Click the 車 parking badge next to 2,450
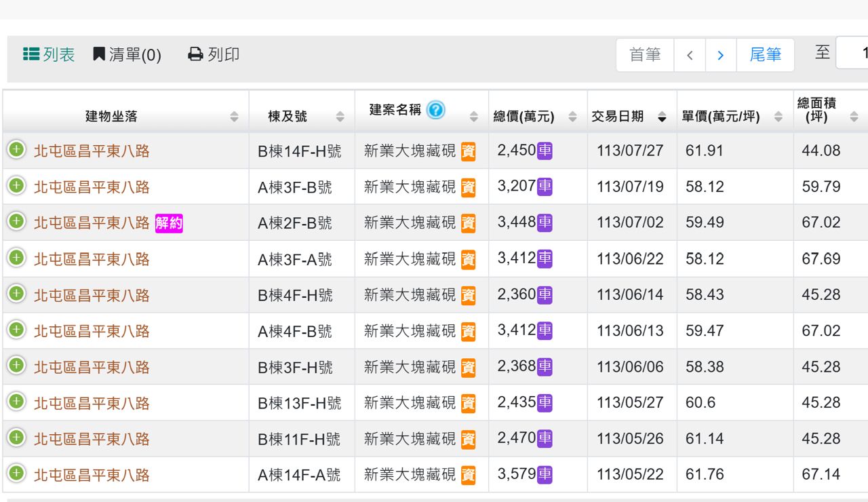 point(545,151)
